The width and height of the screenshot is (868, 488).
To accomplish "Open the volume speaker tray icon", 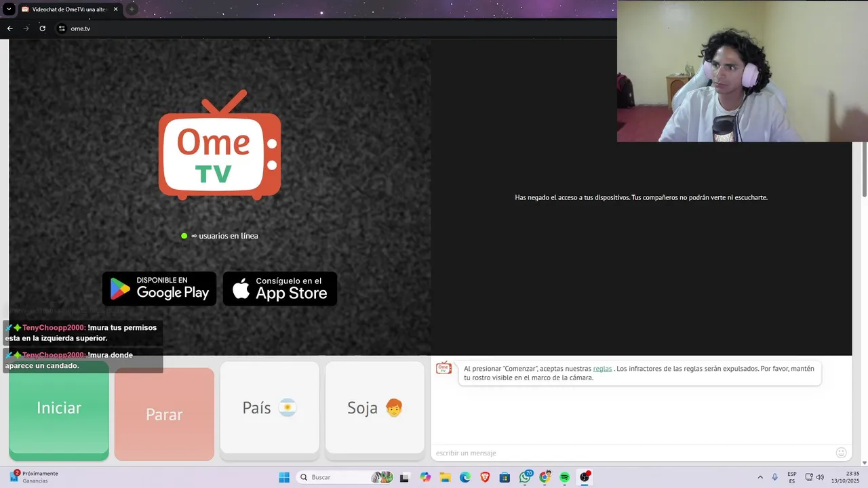I will pos(820,477).
